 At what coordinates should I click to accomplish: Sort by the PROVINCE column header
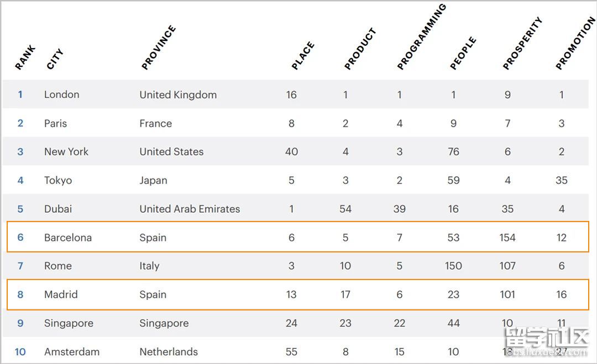click(x=158, y=48)
